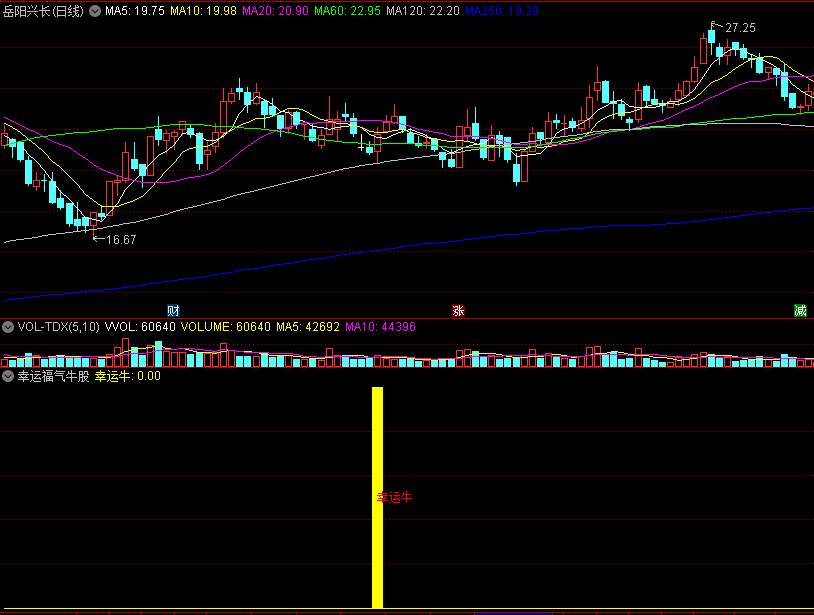Click the candlestick at the 27.25 peak
The width and height of the screenshot is (814, 615).
point(711,36)
